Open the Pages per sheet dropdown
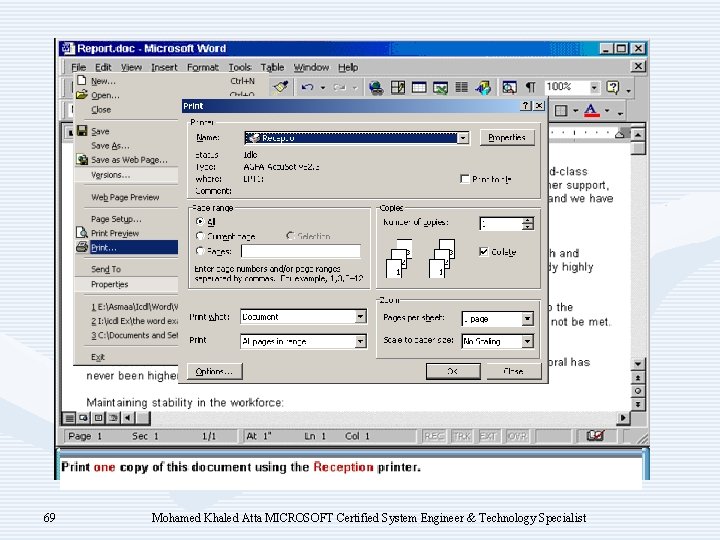Screen dimensions: 720x540 pyautogui.click(x=528, y=318)
